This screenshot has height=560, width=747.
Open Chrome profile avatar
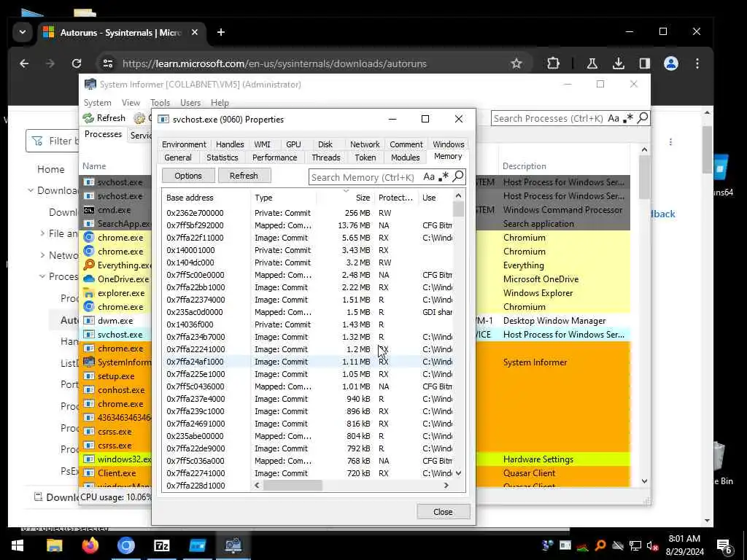[x=671, y=63]
